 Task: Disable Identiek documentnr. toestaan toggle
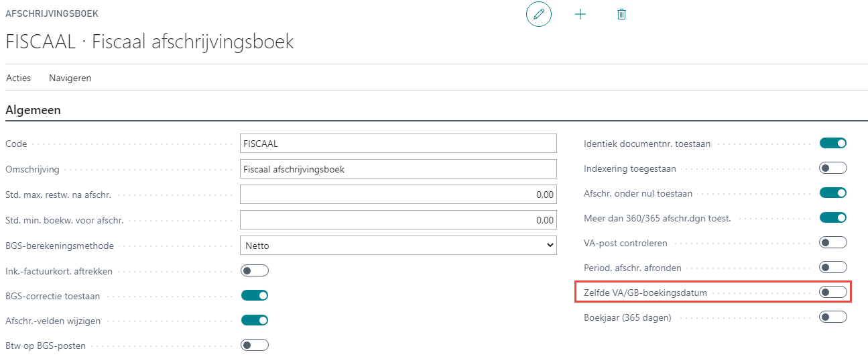[833, 143]
